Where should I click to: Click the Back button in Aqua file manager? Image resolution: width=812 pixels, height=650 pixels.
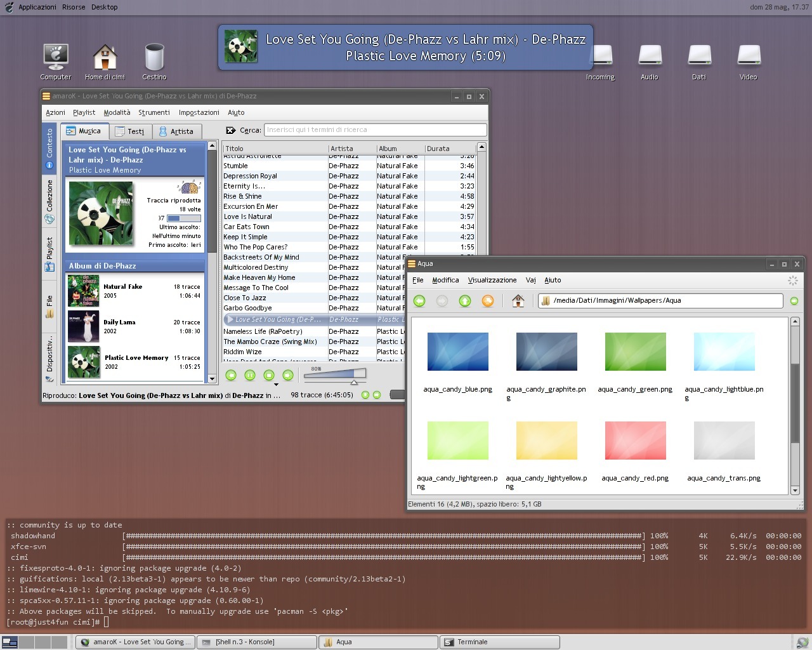tap(419, 301)
